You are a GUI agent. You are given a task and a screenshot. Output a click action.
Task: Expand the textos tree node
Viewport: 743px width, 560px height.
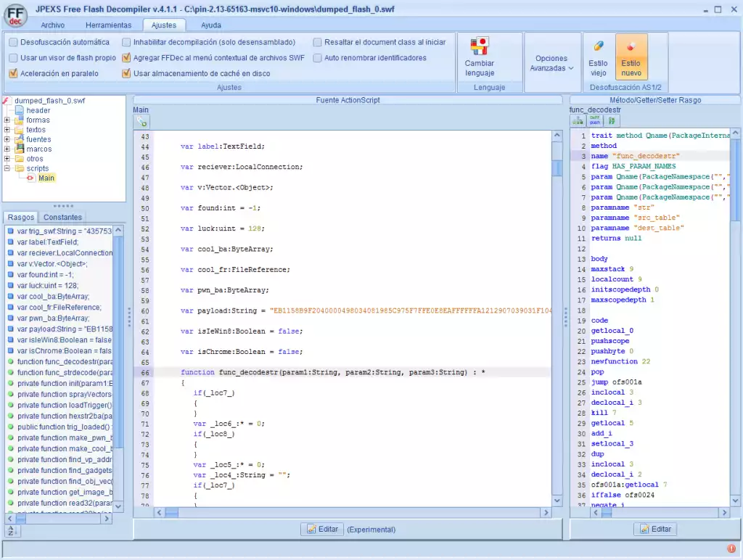click(x=7, y=130)
